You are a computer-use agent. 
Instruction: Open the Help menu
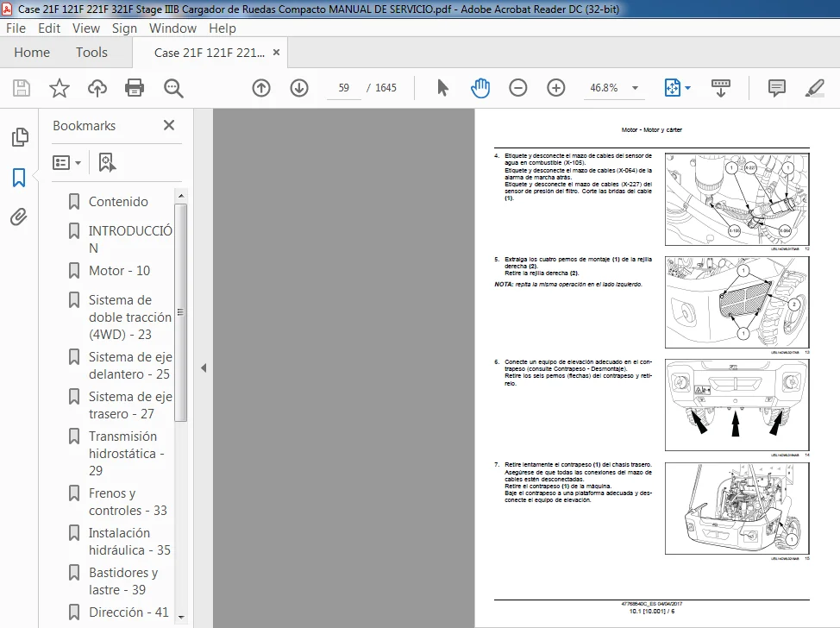point(223,28)
